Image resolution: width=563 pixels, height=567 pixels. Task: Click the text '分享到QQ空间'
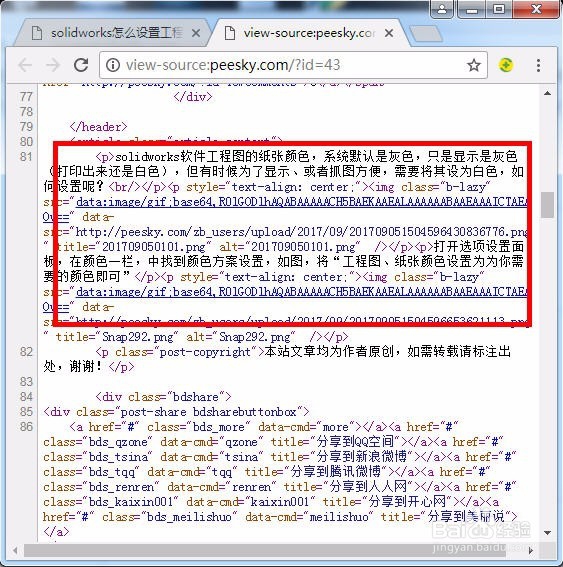tap(355, 442)
